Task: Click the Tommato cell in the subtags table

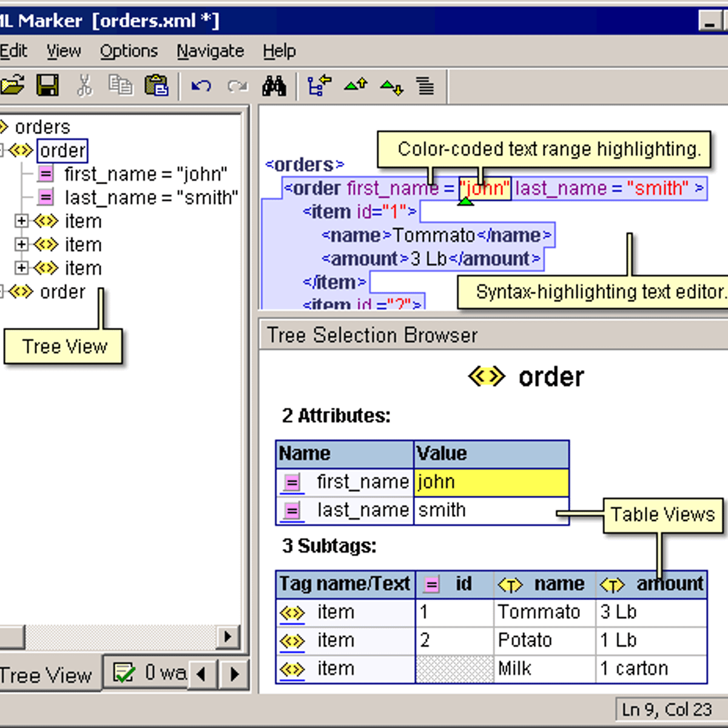Action: [x=544, y=613]
